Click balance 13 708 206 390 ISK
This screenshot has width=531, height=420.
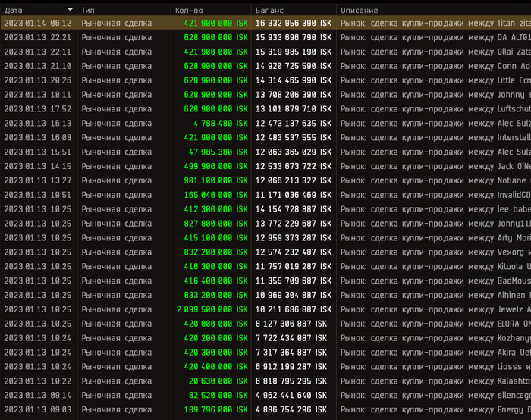pos(294,95)
